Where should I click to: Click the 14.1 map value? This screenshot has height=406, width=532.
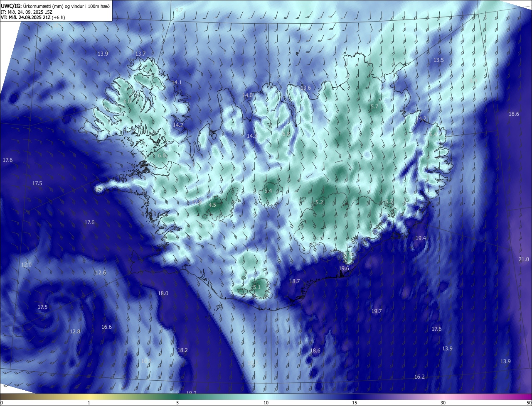tap(177, 83)
